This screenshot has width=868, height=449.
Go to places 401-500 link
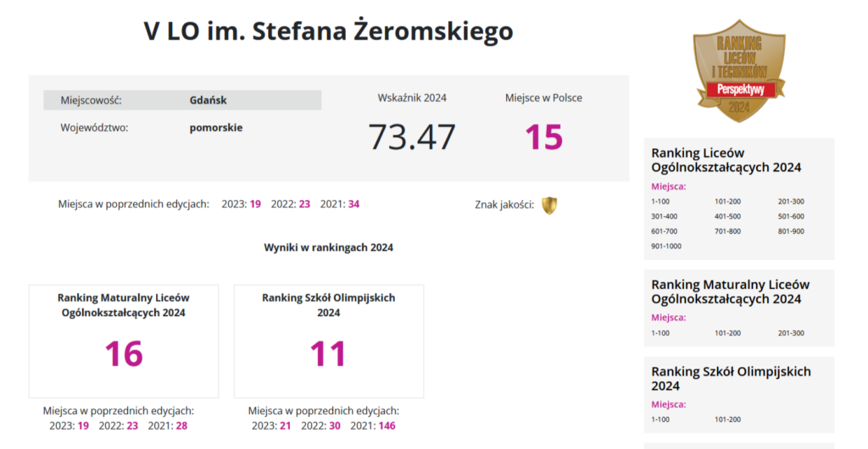click(x=728, y=216)
